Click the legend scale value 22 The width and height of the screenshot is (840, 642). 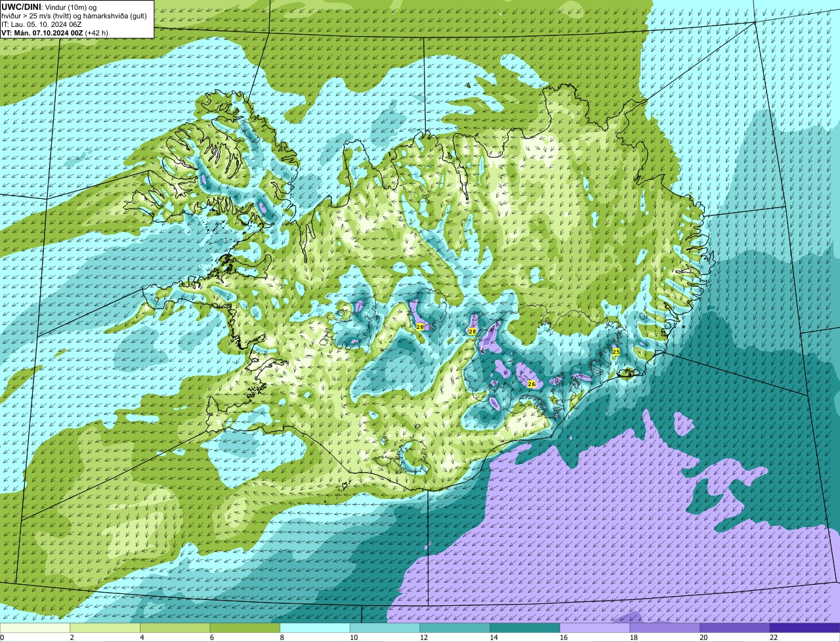pos(774,637)
